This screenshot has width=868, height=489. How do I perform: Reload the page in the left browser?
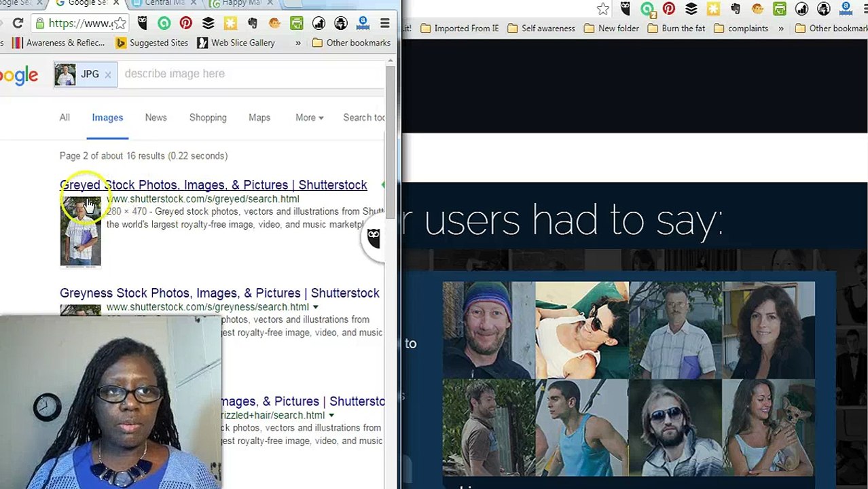pyautogui.click(x=18, y=23)
